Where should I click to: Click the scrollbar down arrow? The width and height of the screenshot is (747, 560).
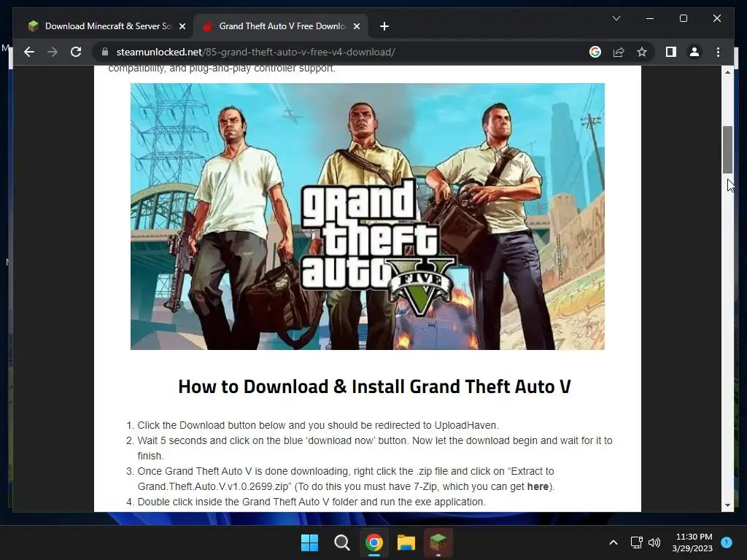click(727, 506)
